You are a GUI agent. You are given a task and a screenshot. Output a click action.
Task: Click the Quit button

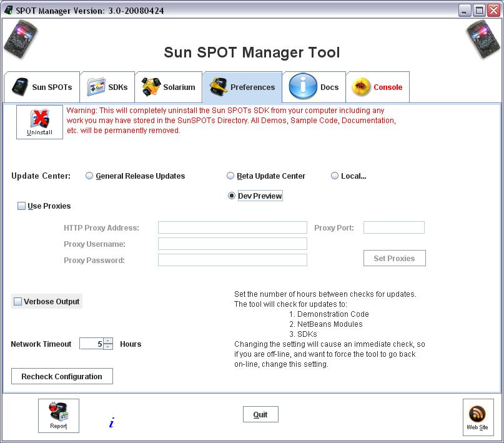click(x=260, y=414)
